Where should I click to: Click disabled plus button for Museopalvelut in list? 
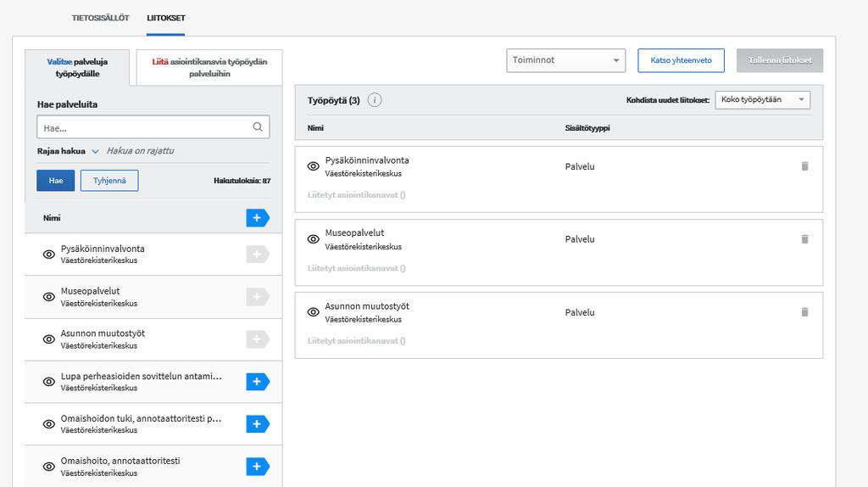click(258, 297)
